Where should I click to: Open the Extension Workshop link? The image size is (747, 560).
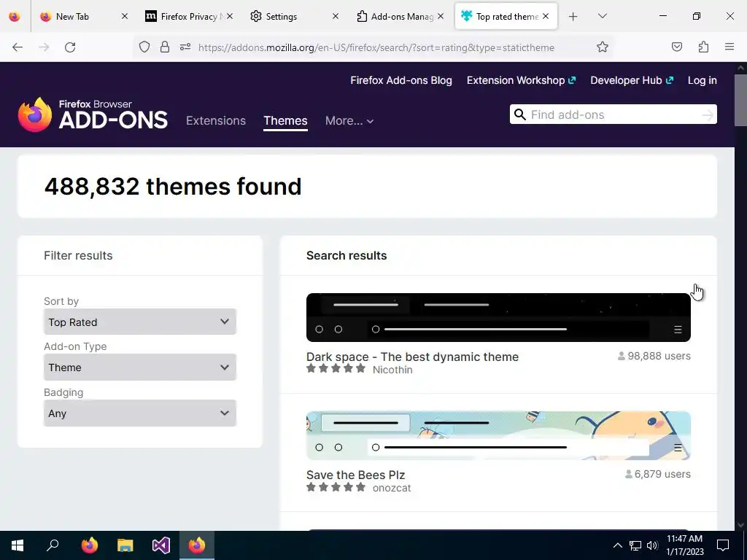(521, 80)
